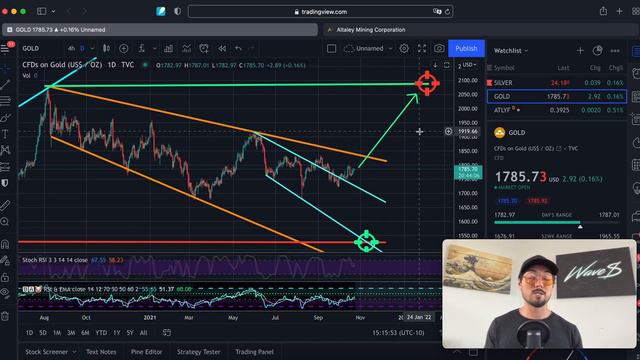Create an alert with the alarm clock icon

pyautogui.click(x=204, y=49)
